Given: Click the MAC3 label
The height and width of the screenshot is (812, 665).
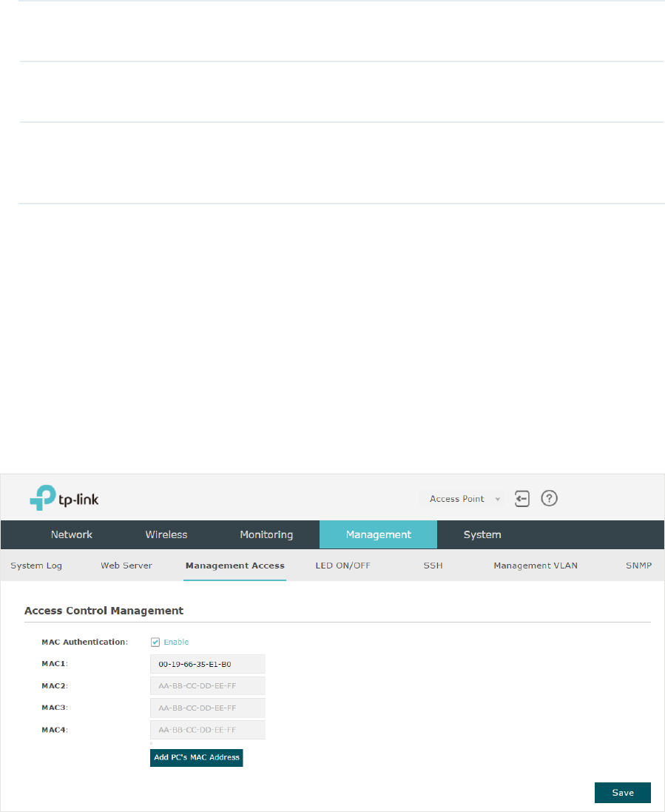Looking at the screenshot, I should click(x=55, y=708).
